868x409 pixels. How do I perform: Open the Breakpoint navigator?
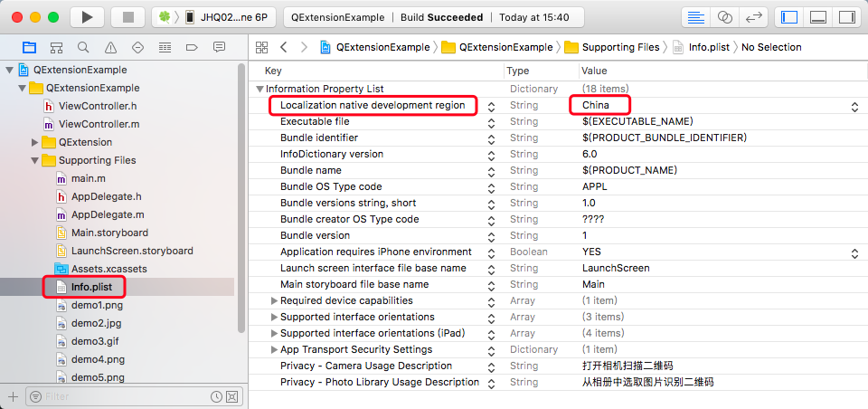tap(192, 47)
